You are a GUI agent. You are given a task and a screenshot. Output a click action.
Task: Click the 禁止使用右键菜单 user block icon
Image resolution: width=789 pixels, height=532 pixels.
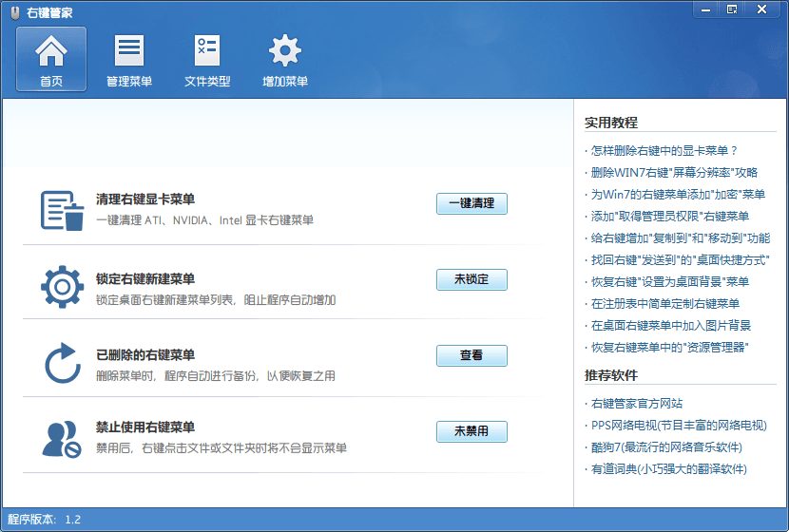(62, 440)
